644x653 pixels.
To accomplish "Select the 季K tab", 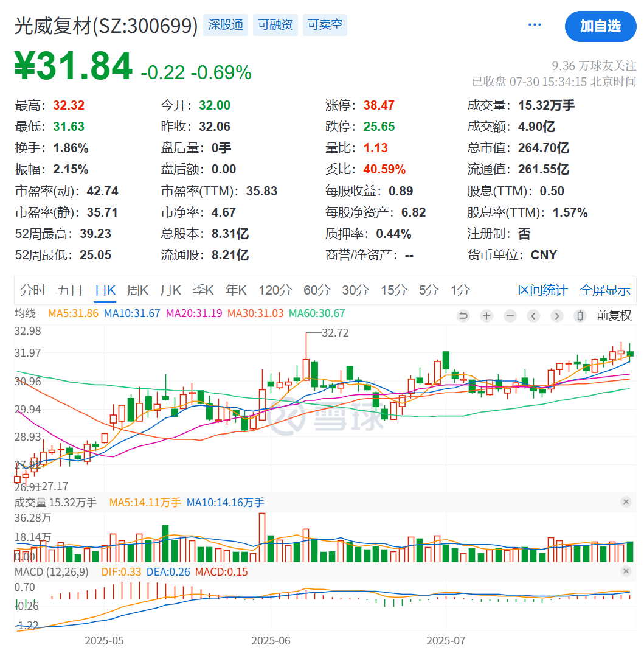I will 203,290.
